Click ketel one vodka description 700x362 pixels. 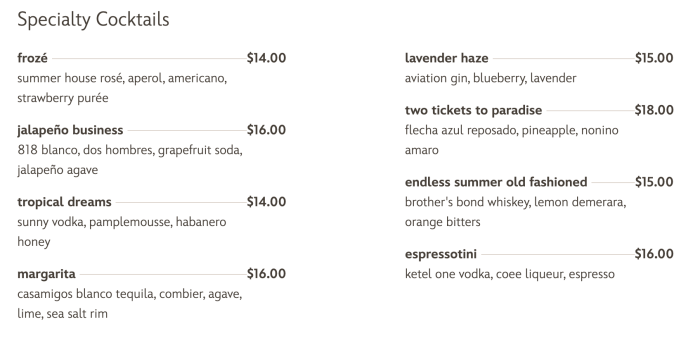tap(510, 274)
